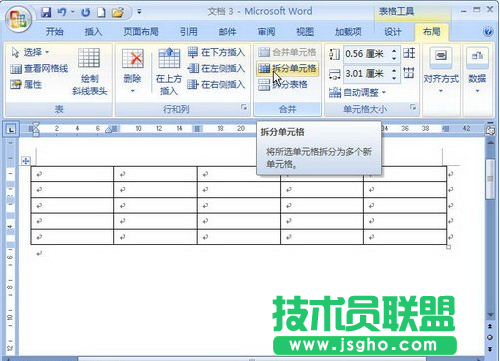Open the 加载项 tab
The height and width of the screenshot is (361, 500).
point(348,32)
